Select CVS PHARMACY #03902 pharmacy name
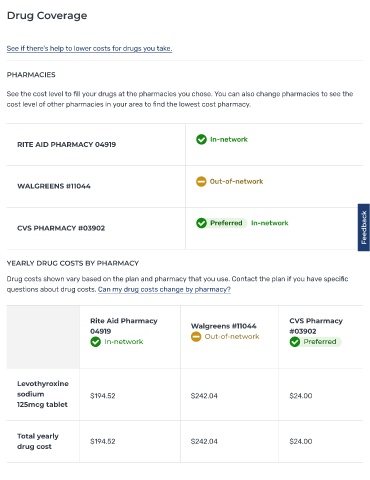The image size is (370, 480). tap(61, 228)
